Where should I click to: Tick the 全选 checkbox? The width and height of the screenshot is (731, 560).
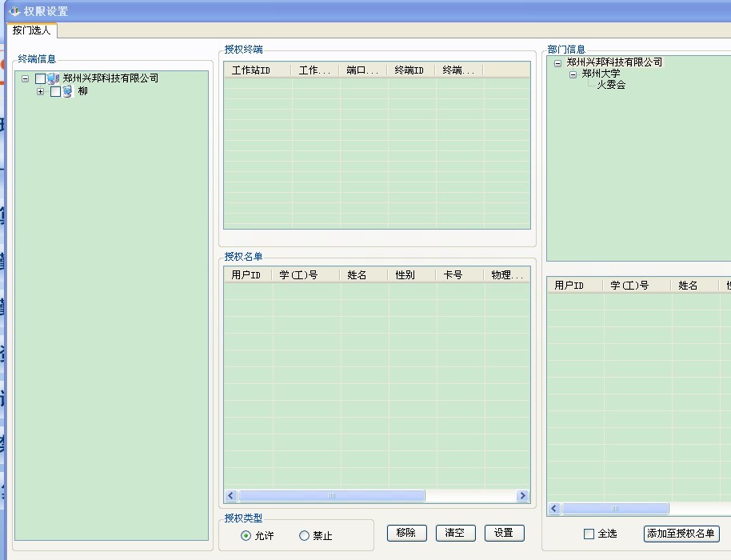pos(589,534)
